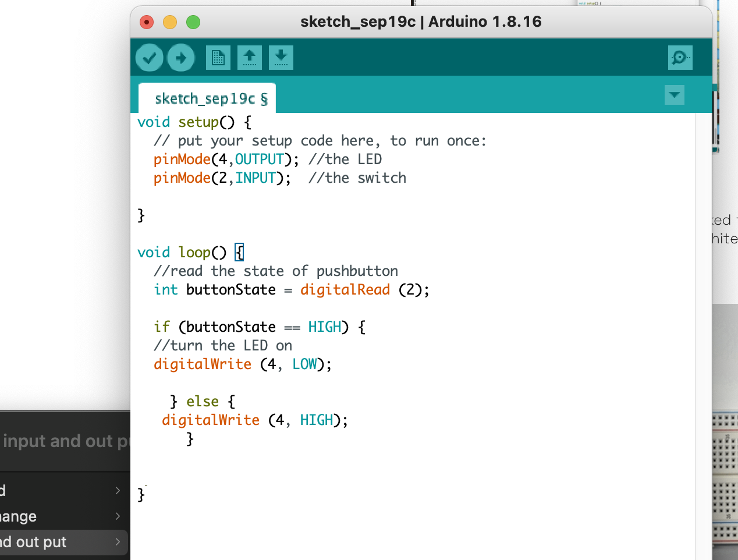Save the sketch with down arrow
The width and height of the screenshot is (738, 560).
pos(281,58)
